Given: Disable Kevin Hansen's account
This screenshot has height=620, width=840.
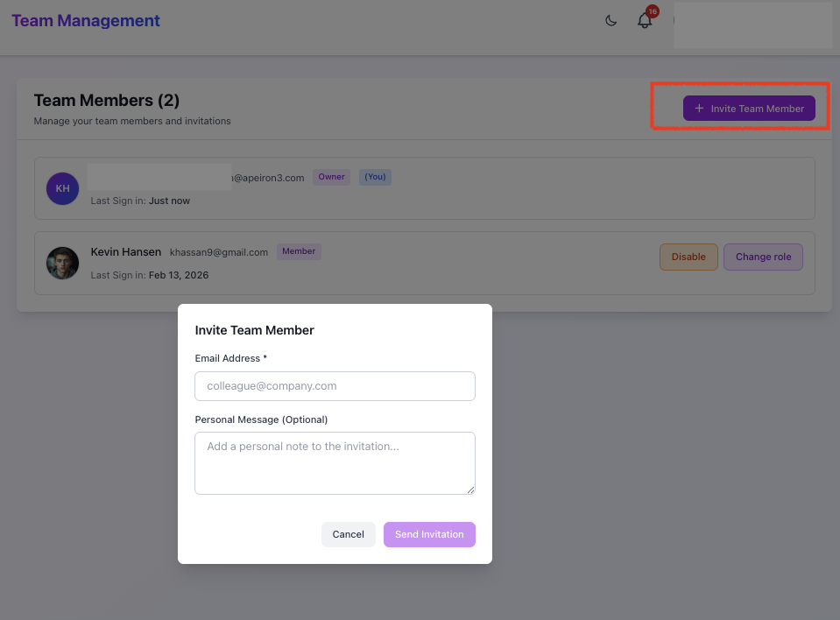Looking at the screenshot, I should (x=688, y=257).
